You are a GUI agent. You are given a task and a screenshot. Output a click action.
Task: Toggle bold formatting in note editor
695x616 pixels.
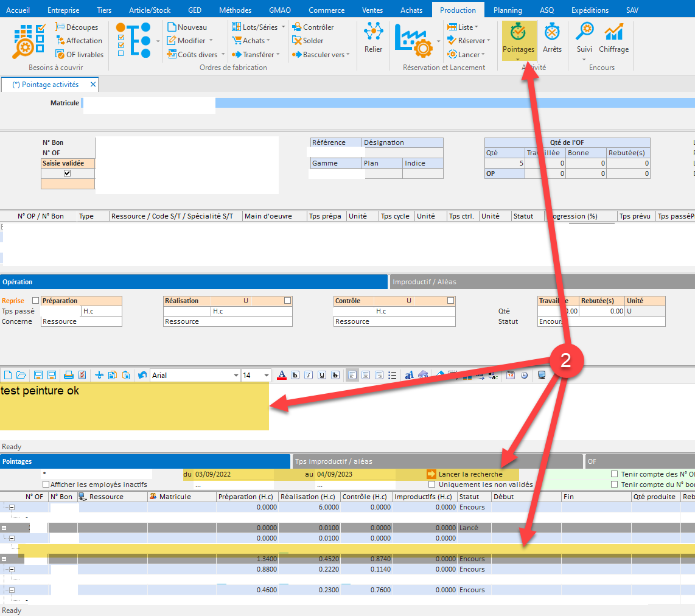[295, 376]
